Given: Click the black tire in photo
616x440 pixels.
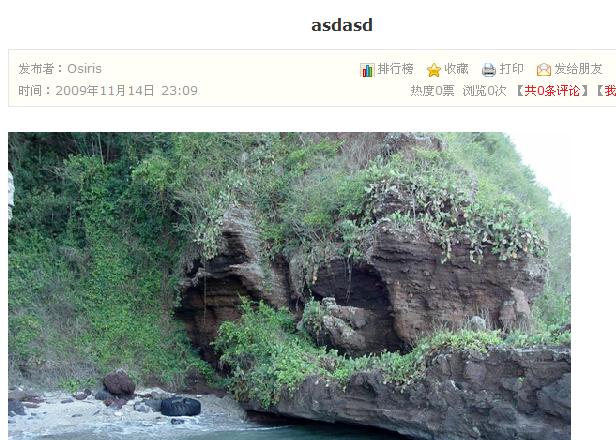Looking at the screenshot, I should pyautogui.click(x=180, y=406).
